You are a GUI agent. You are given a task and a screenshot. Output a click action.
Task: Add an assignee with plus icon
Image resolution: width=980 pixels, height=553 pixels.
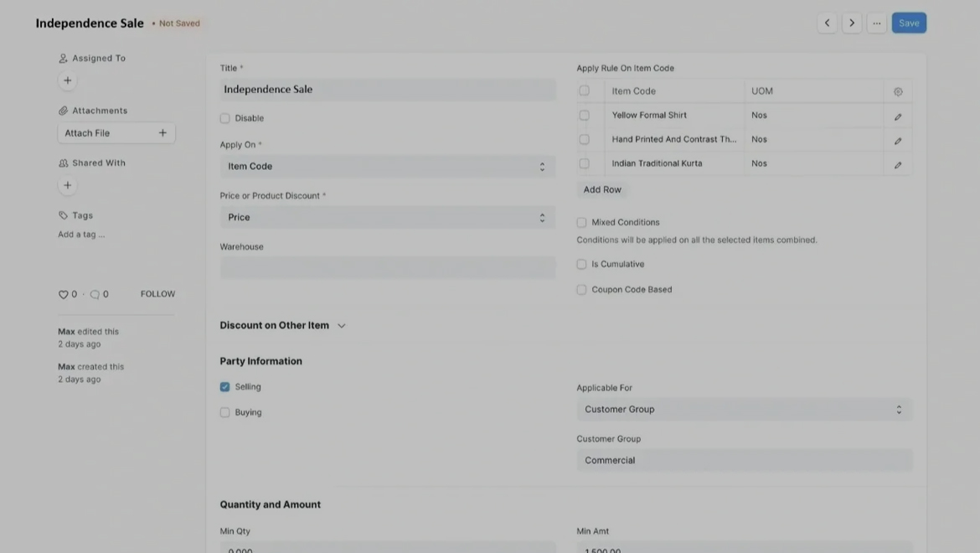tap(68, 80)
